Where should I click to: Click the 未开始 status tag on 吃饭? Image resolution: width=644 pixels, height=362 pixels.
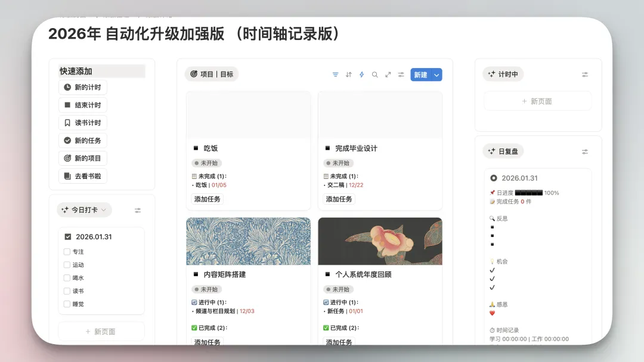click(206, 163)
